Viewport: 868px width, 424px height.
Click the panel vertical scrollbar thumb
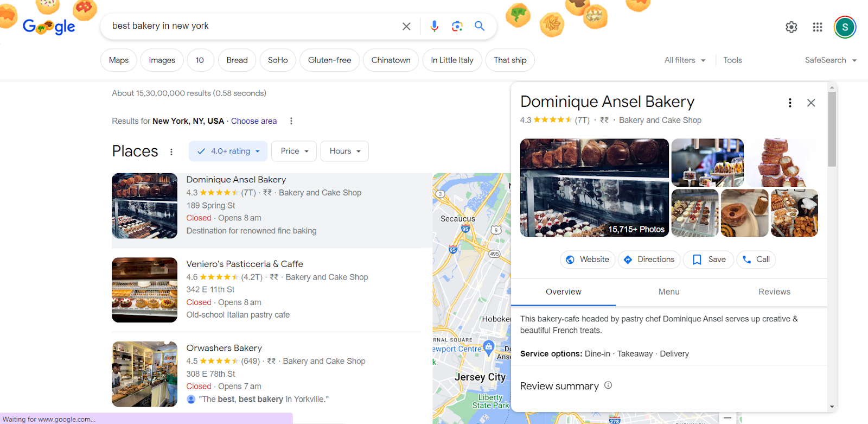pyautogui.click(x=832, y=129)
